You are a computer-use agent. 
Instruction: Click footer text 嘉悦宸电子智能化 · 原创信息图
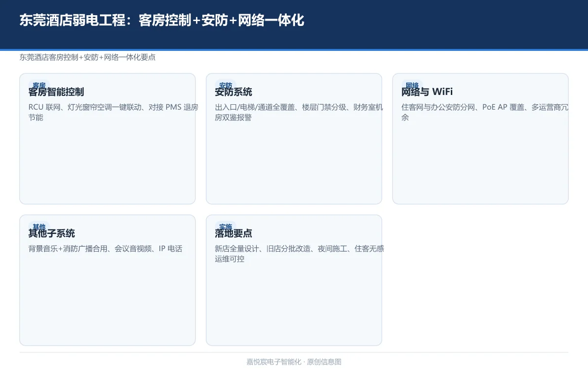click(294, 362)
